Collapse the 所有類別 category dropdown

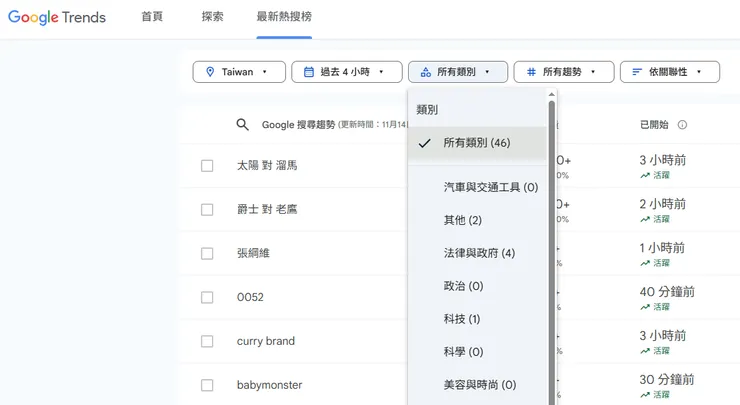[x=458, y=72]
